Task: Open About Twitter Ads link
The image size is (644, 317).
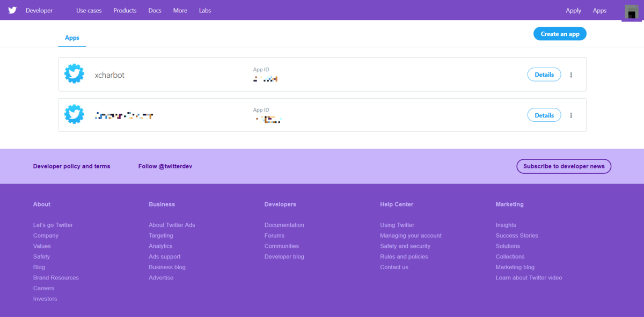Action: (x=172, y=225)
